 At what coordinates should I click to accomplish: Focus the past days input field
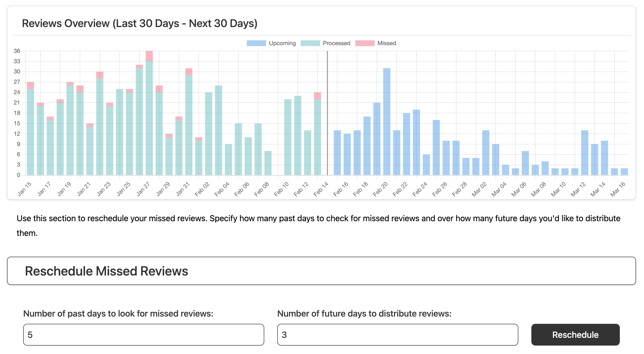pos(144,334)
